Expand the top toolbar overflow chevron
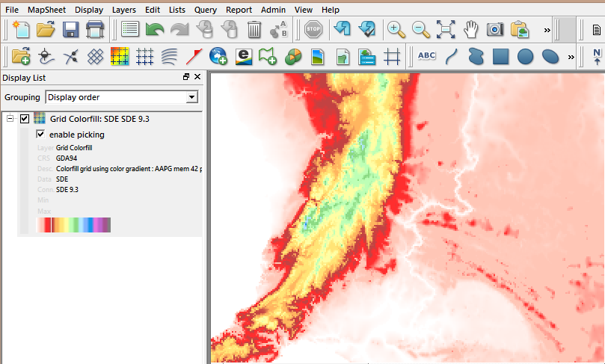This screenshot has width=605, height=364. [x=547, y=30]
